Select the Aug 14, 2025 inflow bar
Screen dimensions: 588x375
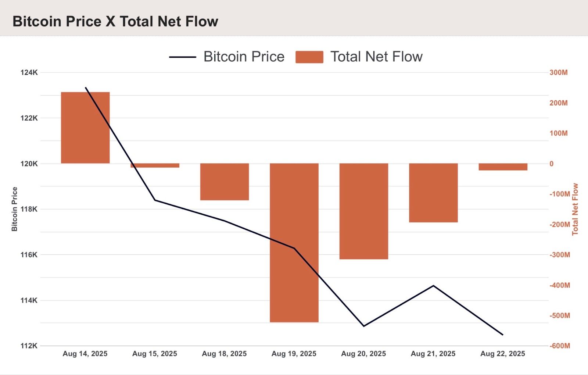tap(85, 128)
